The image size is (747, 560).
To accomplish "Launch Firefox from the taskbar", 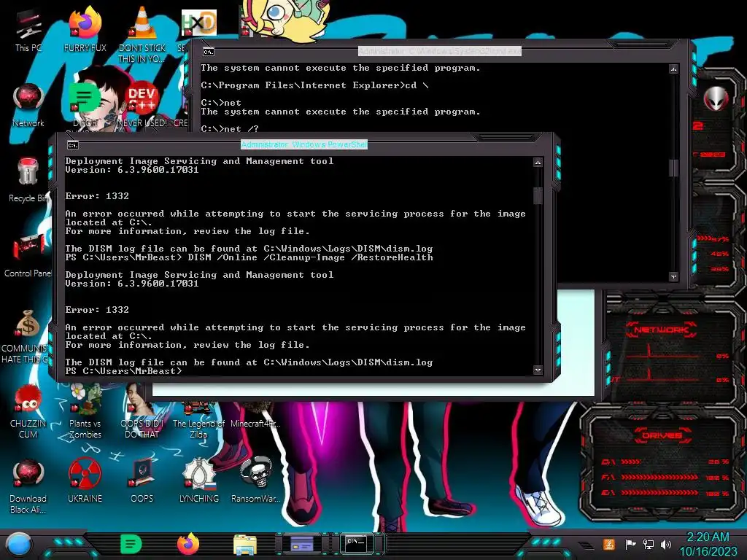I will [188, 544].
